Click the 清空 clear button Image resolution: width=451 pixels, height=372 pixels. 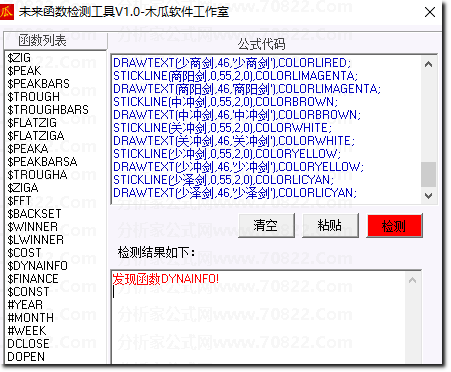(266, 226)
